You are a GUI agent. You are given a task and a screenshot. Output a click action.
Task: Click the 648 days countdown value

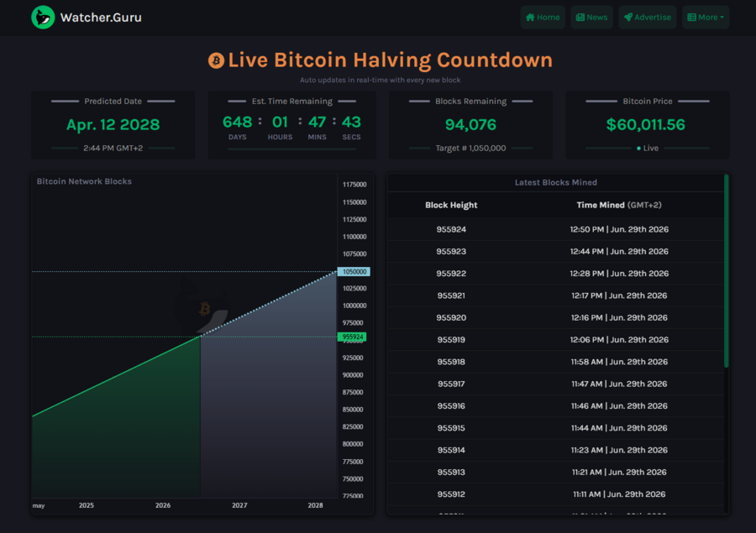pos(237,122)
